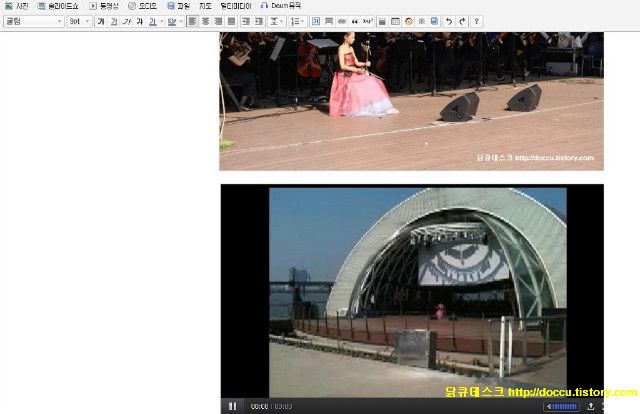Insert a text box
This screenshot has width=640, height=414.
(316, 21)
